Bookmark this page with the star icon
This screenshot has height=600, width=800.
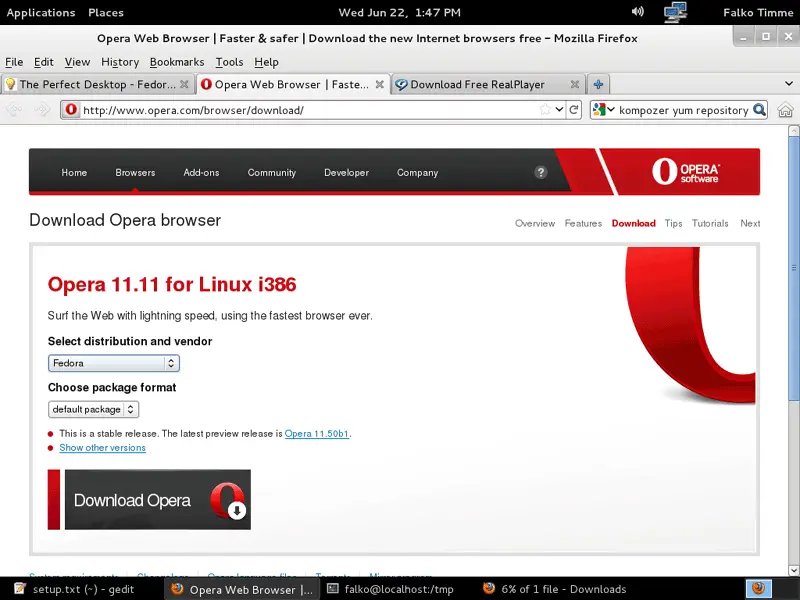click(545, 110)
